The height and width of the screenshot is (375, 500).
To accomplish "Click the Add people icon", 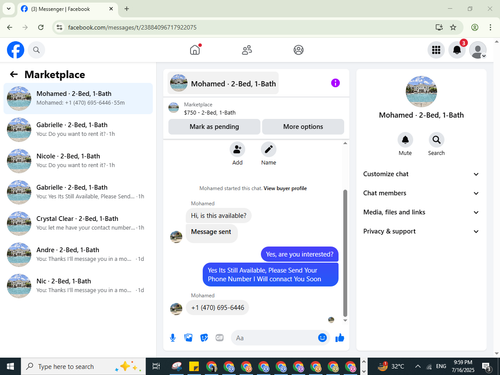I will (x=237, y=150).
